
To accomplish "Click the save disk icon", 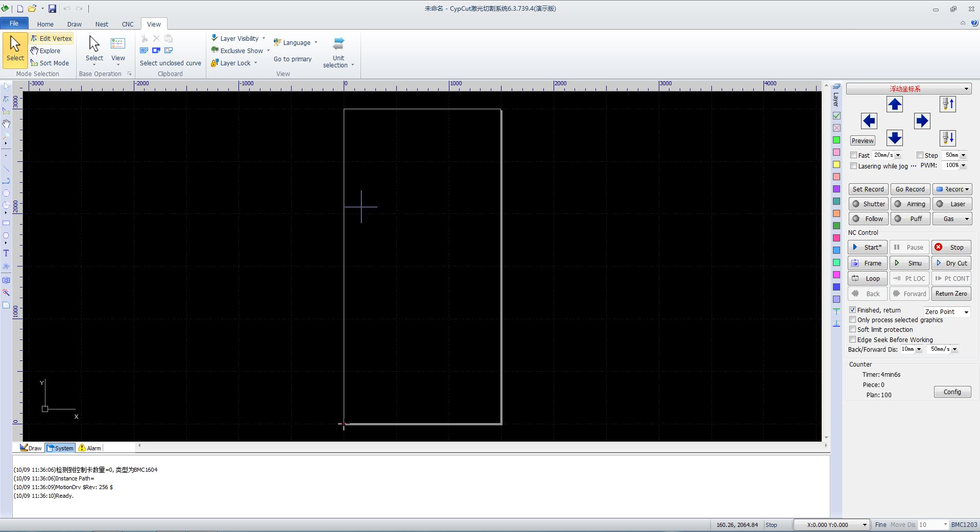I will tap(52, 9).
